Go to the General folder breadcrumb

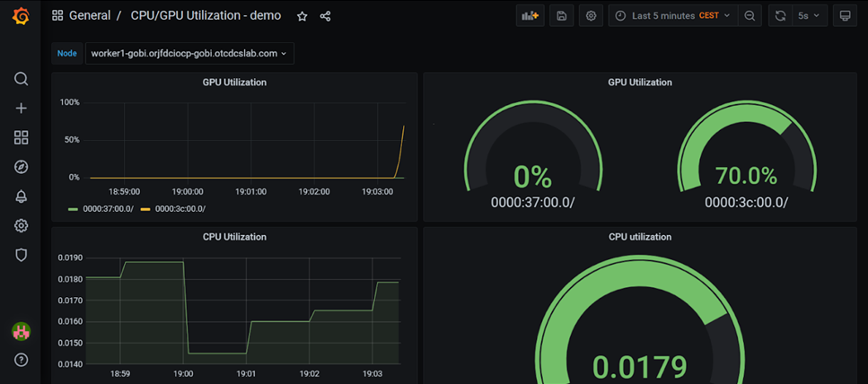(90, 16)
